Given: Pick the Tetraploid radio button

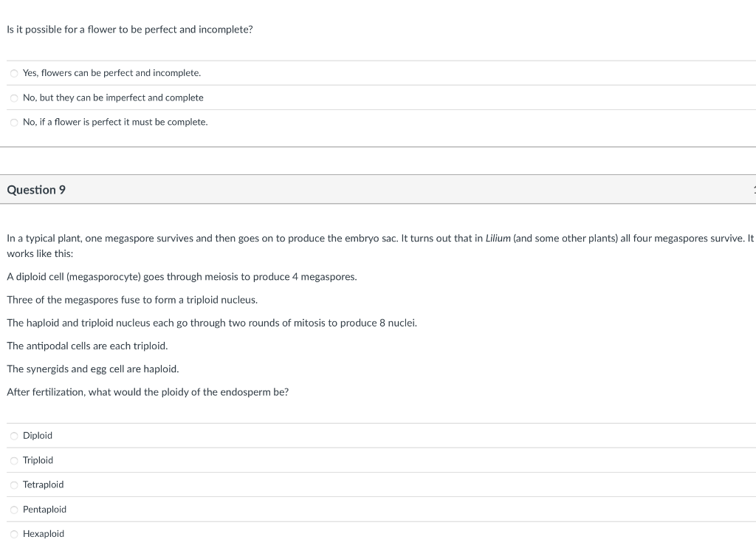Looking at the screenshot, I should point(15,484).
